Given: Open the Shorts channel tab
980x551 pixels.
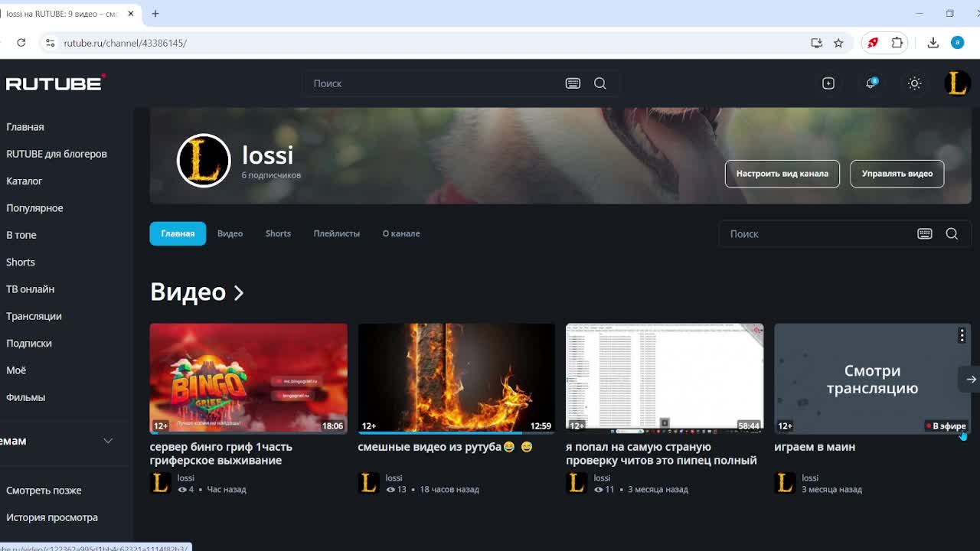Looking at the screenshot, I should (x=278, y=233).
